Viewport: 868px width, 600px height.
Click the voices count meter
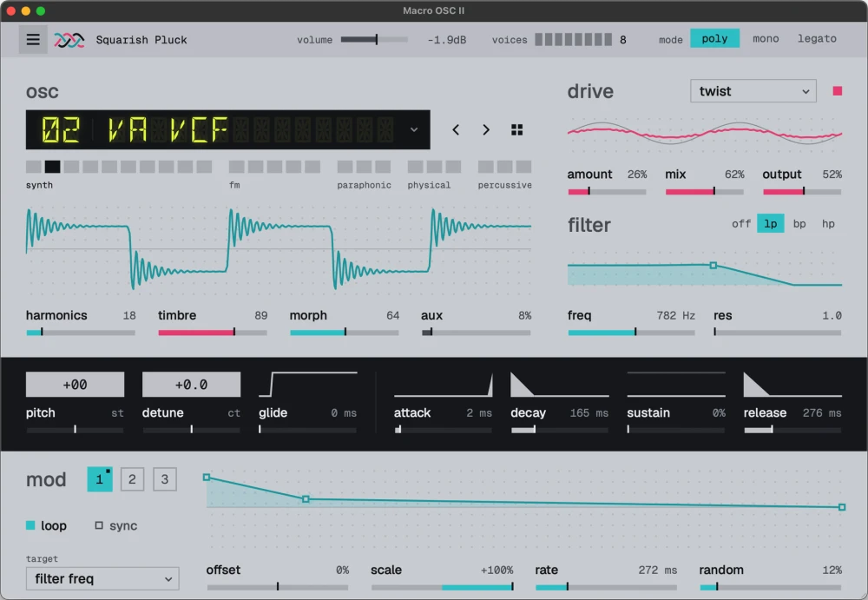coord(573,39)
